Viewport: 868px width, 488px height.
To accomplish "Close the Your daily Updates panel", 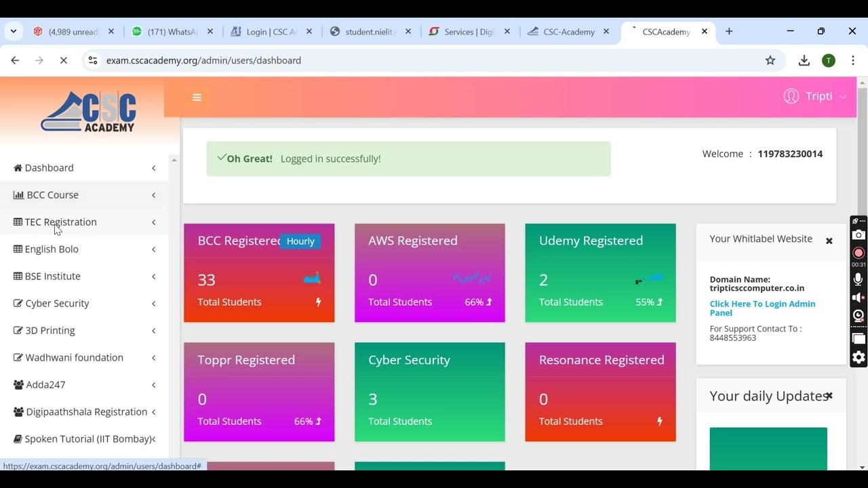I will point(829,396).
